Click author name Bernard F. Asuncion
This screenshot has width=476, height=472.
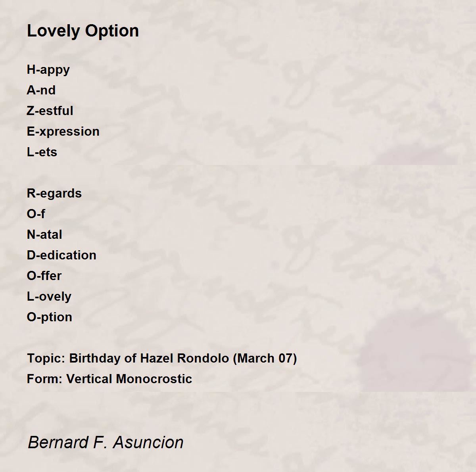(106, 442)
